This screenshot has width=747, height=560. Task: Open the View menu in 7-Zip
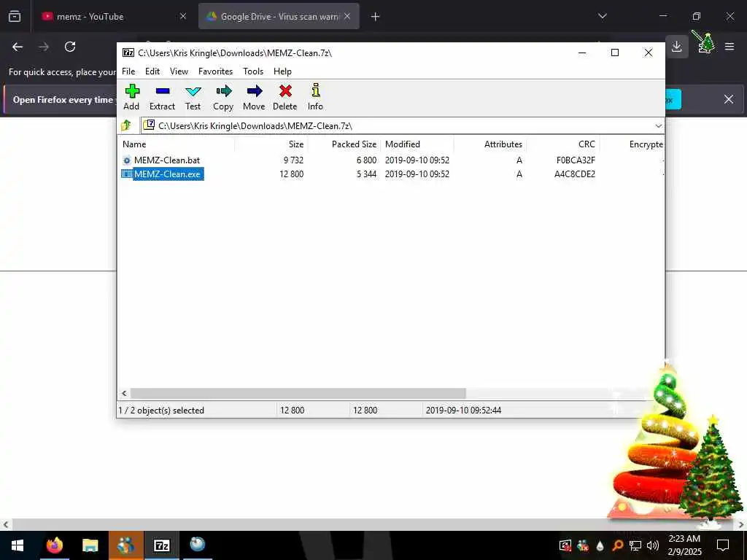(179, 71)
